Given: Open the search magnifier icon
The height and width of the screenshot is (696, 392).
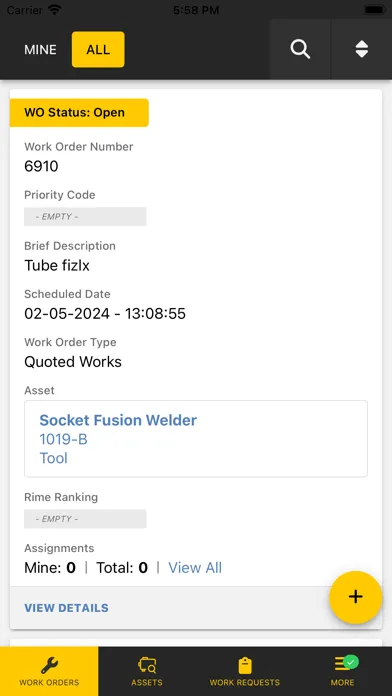Looking at the screenshot, I should [300, 49].
